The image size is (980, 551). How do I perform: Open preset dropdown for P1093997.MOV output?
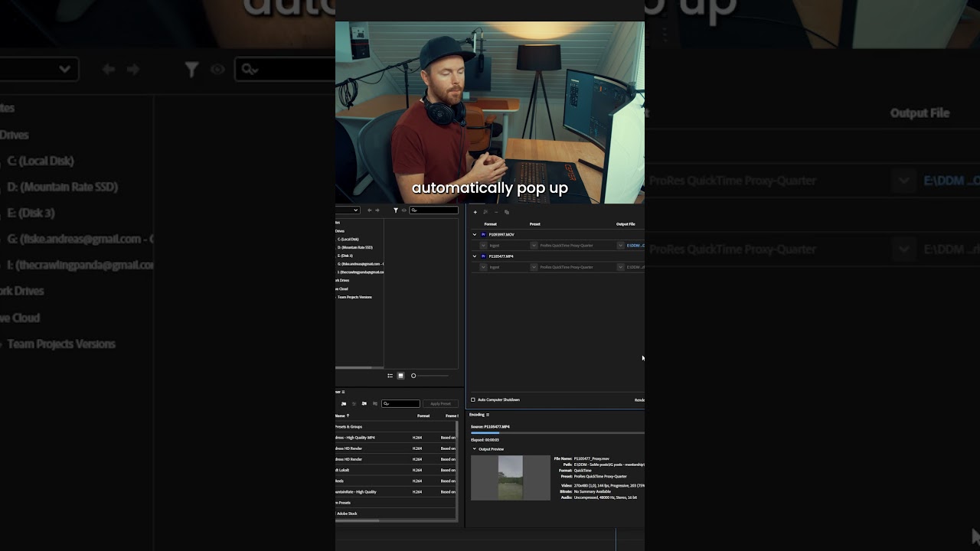[x=534, y=246]
